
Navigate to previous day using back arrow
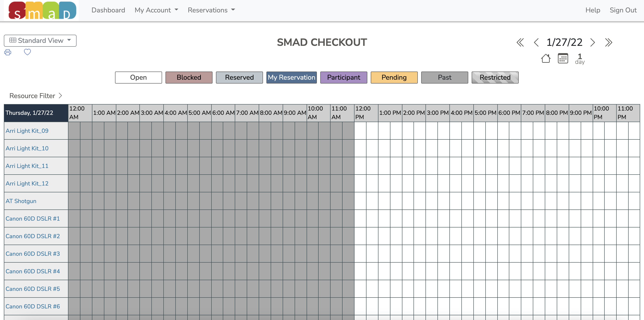point(536,42)
